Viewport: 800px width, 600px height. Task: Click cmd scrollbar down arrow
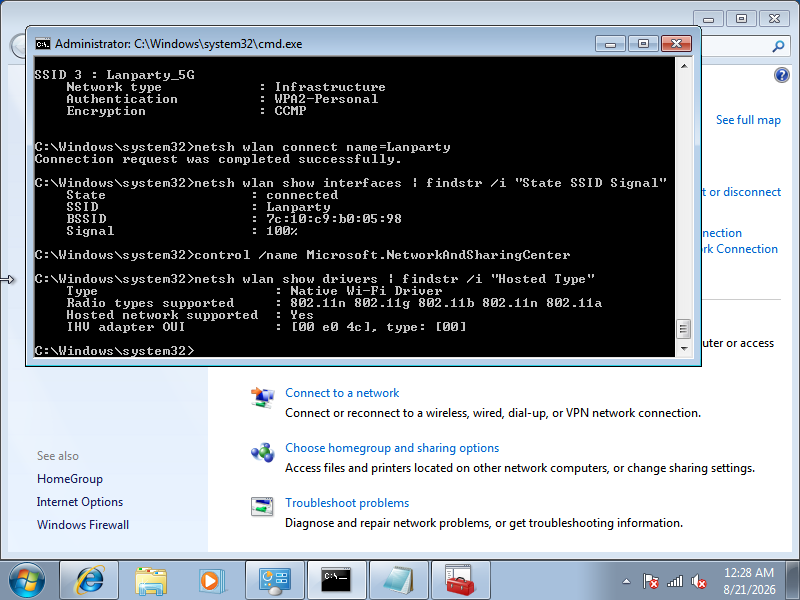click(x=684, y=348)
